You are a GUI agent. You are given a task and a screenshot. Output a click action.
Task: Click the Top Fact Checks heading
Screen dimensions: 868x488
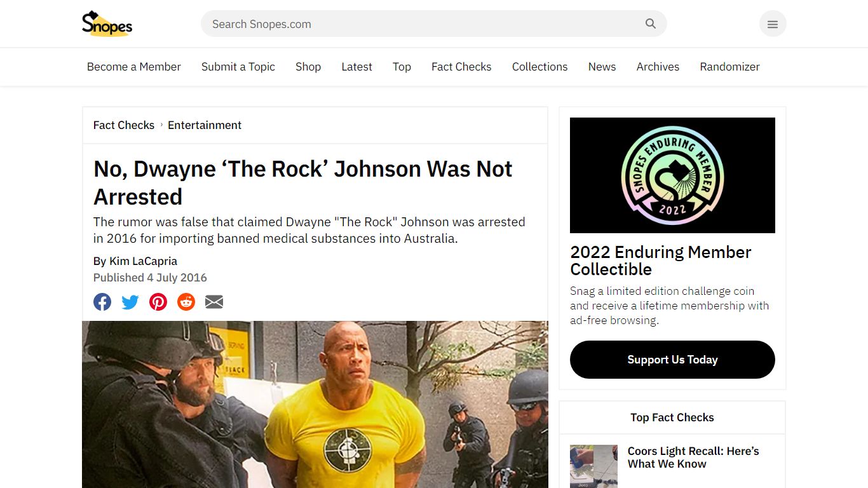click(x=672, y=417)
